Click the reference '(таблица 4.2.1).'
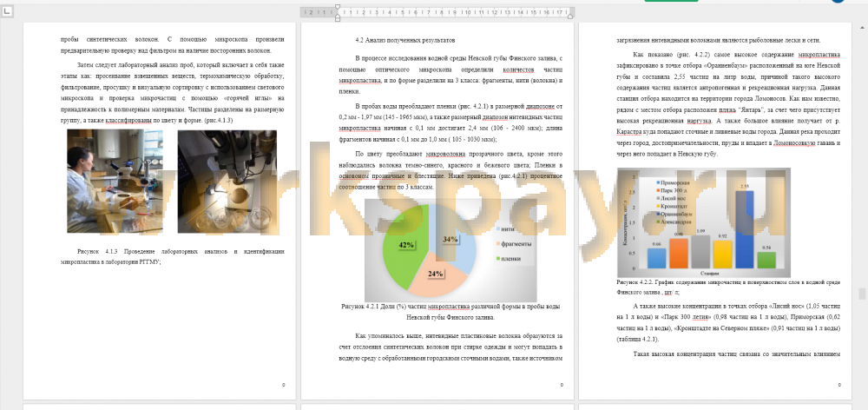Image resolution: width=868 pixels, height=410 pixels. coord(637,339)
